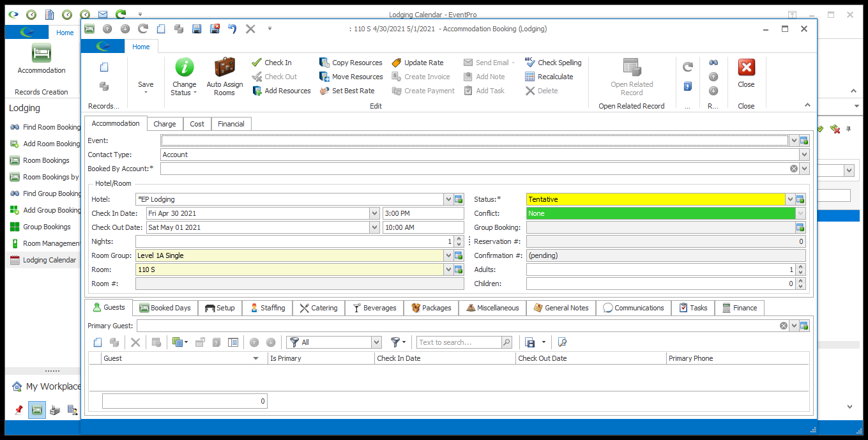Click the binoculars find icon in the ribbon
Viewport: 868px width, 440px height.
coord(713,63)
